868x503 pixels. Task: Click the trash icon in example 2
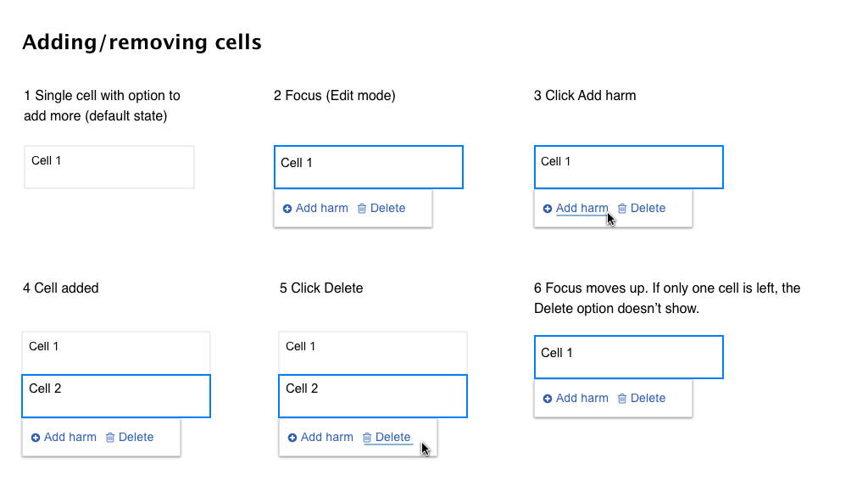pos(362,209)
